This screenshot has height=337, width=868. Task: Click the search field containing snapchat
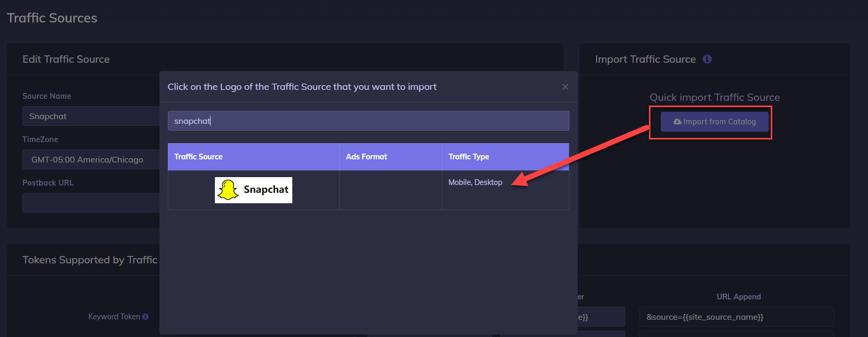click(x=368, y=121)
